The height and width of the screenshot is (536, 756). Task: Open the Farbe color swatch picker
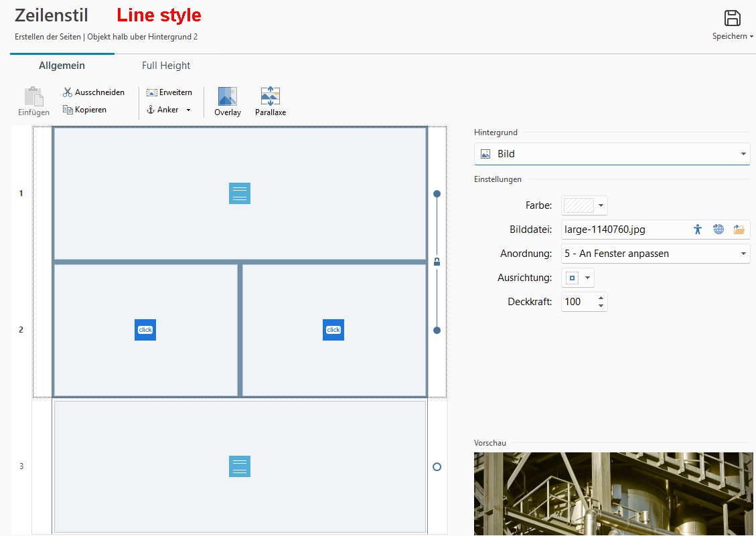pos(584,205)
